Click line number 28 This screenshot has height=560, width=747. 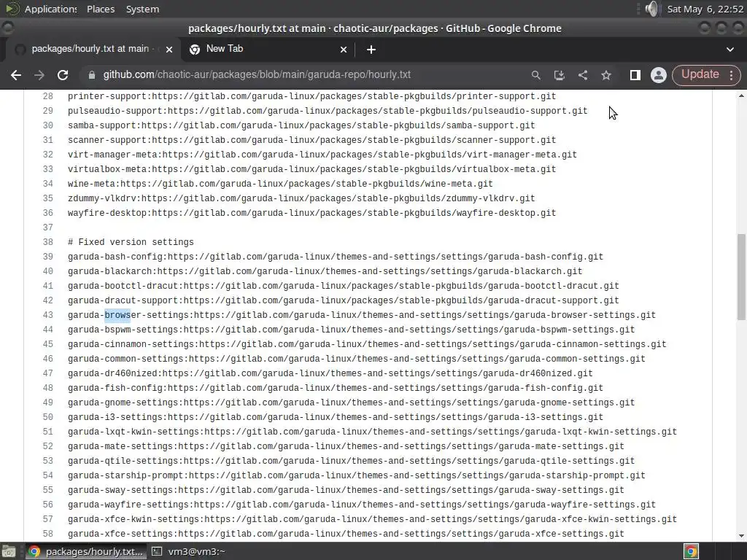(47, 96)
